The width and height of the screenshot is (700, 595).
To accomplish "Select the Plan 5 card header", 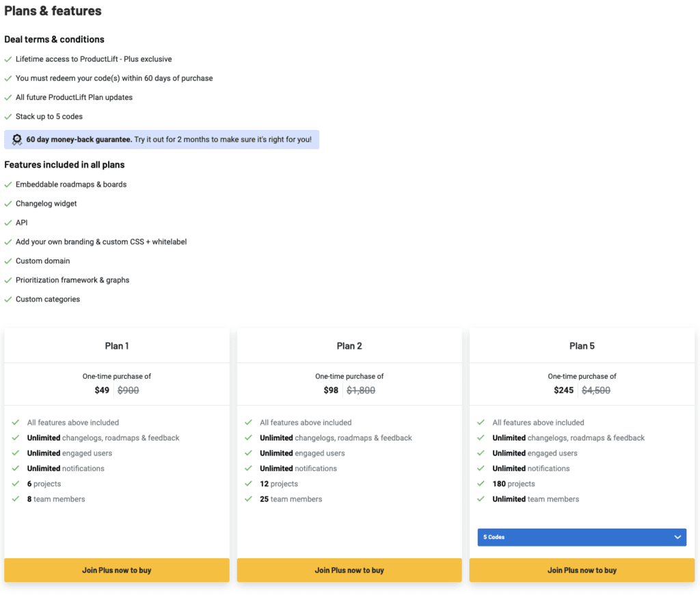I will 582,346.
